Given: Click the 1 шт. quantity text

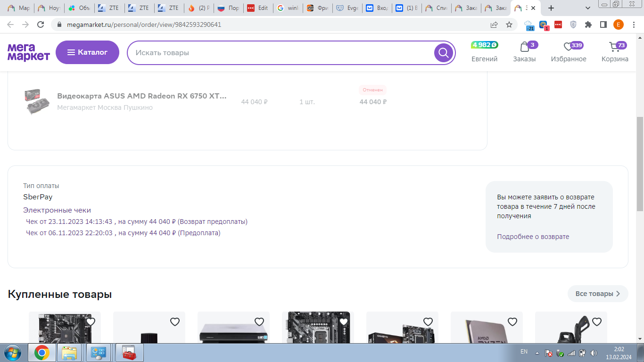Looking at the screenshot, I should [307, 102].
